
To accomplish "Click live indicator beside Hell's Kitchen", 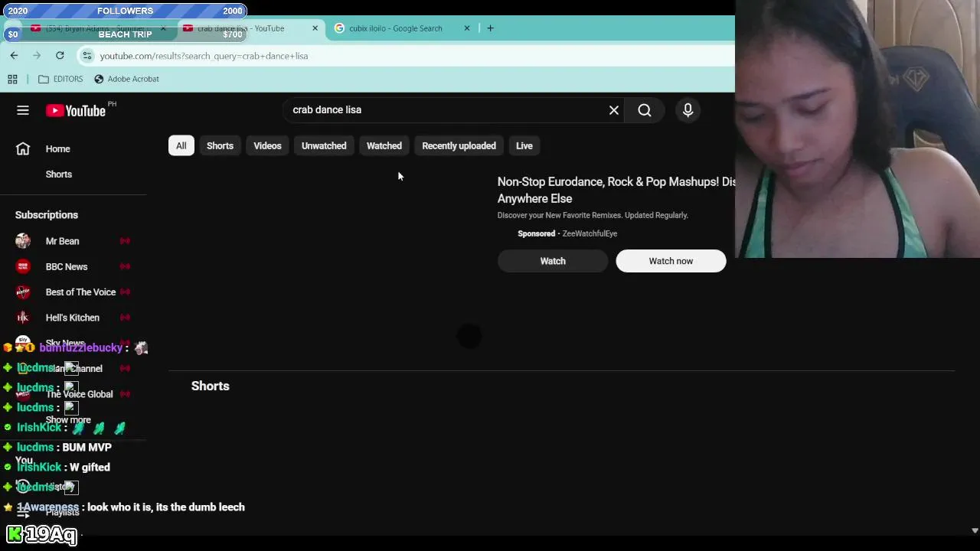I will (125, 318).
